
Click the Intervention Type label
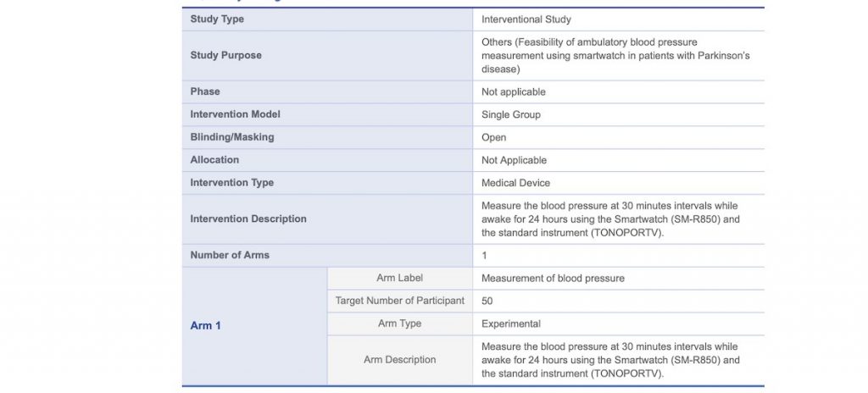click(x=231, y=183)
